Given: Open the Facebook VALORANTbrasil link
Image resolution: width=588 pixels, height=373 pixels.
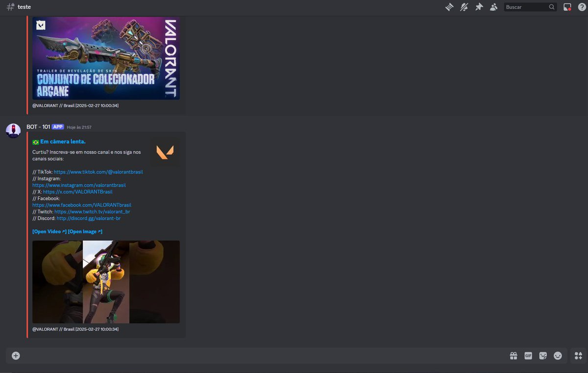Looking at the screenshot, I should pos(82,205).
